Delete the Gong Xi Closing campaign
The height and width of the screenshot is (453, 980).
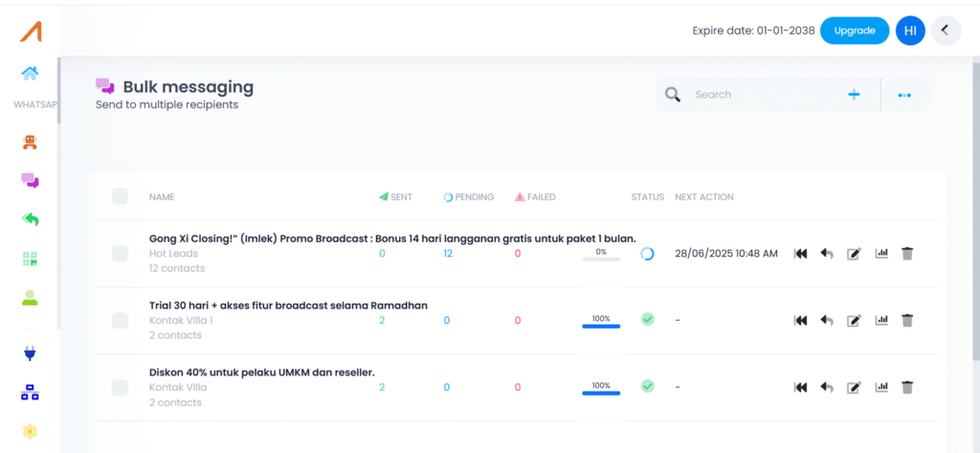(x=907, y=254)
